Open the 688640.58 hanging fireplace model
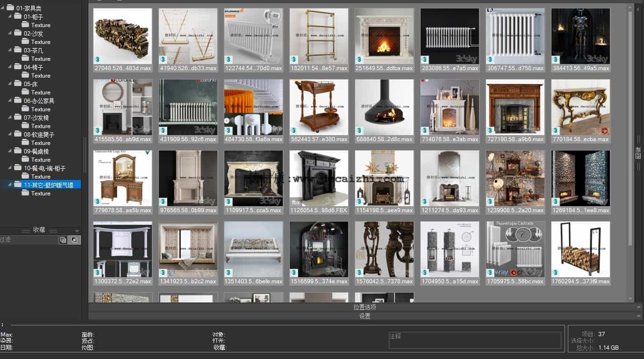This screenshot has width=644, height=359. coord(384,107)
